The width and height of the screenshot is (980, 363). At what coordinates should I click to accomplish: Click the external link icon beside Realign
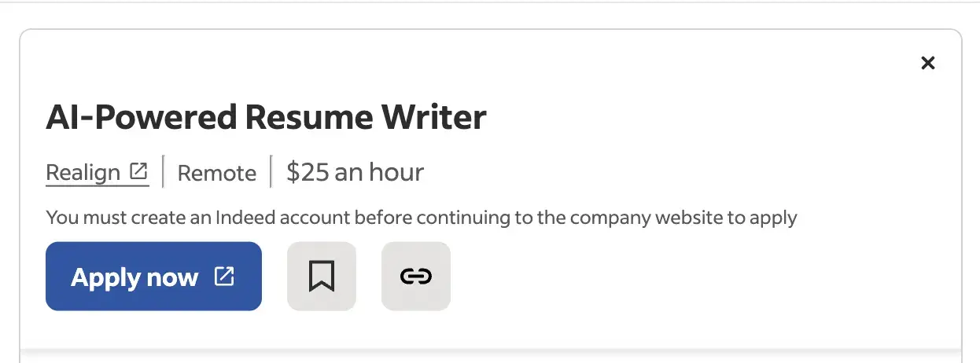[139, 171]
